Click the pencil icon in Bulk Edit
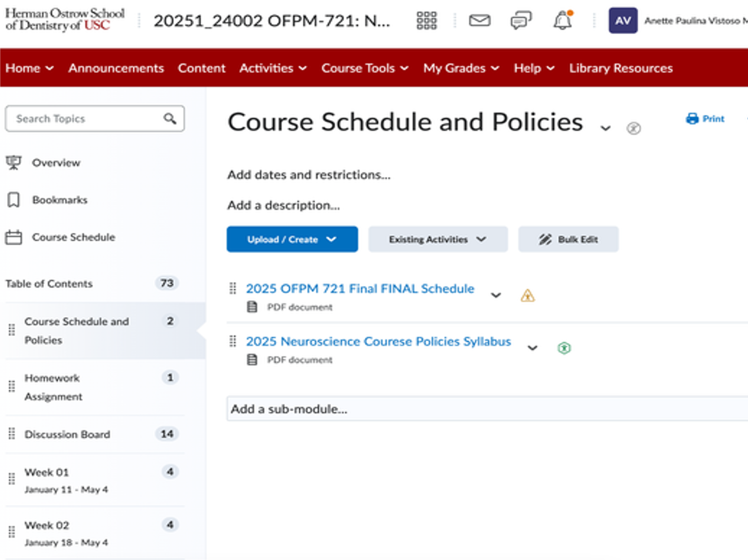Screen dimensions: 748x560 [x=545, y=239]
